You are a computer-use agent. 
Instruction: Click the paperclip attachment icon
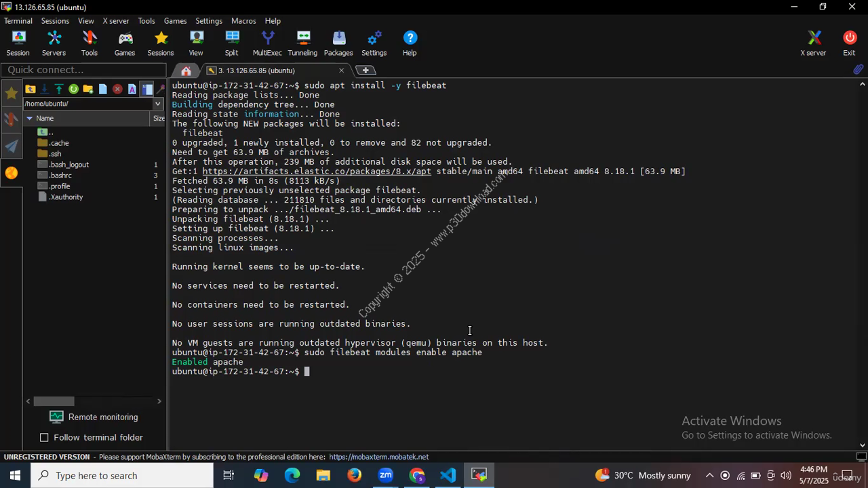(858, 70)
